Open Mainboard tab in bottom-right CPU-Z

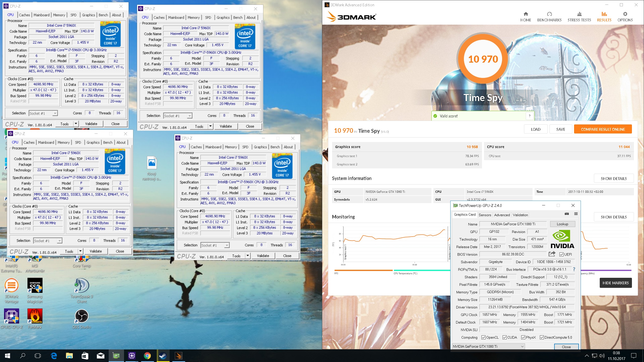coord(213,147)
